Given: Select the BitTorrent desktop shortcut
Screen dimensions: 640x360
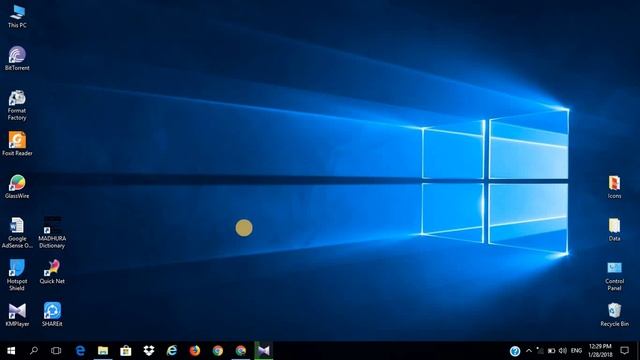Looking at the screenshot, I should [17, 59].
